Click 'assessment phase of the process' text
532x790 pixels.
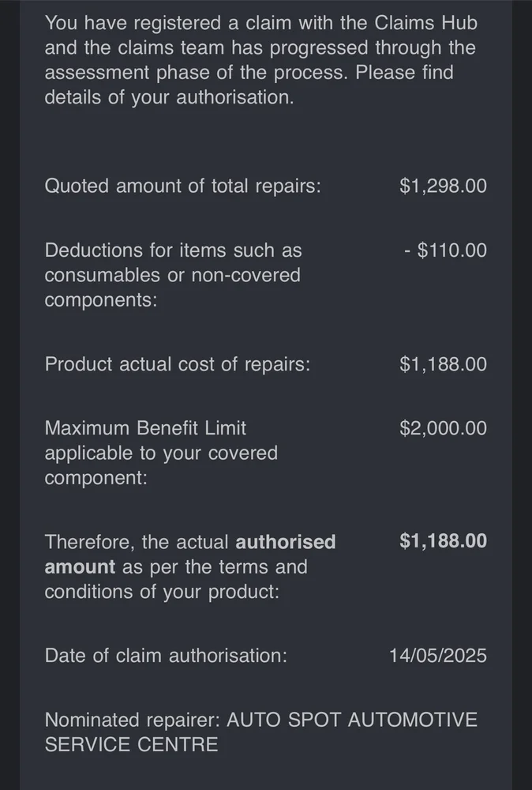(197, 74)
